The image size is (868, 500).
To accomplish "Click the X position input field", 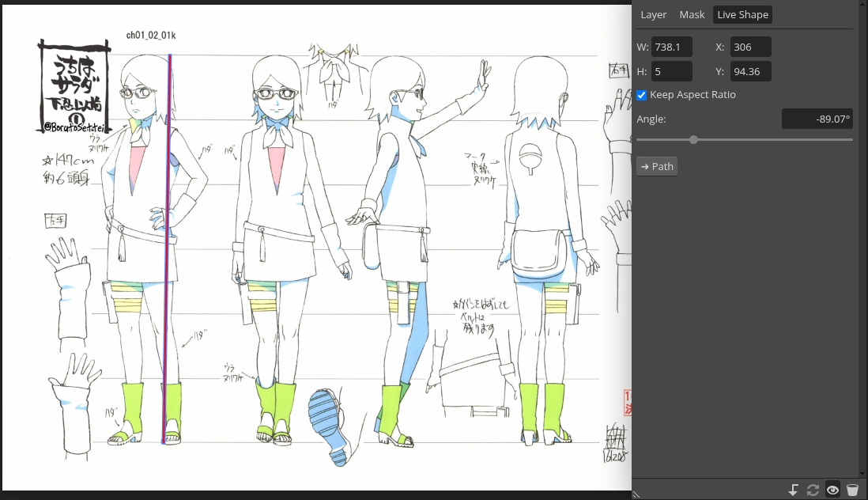I will (751, 47).
